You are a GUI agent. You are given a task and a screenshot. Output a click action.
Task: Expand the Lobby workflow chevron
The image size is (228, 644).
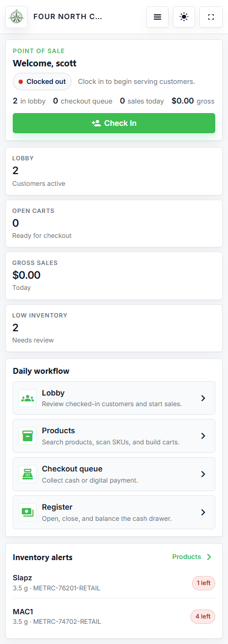203,398
